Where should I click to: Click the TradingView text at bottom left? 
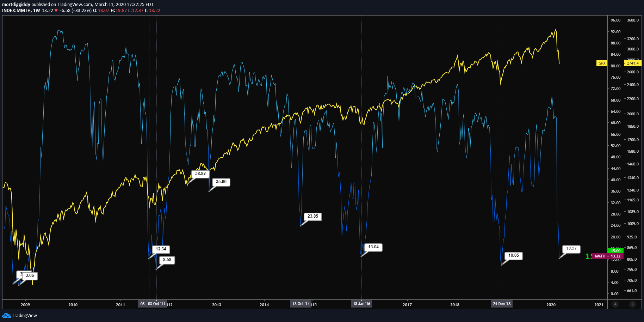[24, 315]
